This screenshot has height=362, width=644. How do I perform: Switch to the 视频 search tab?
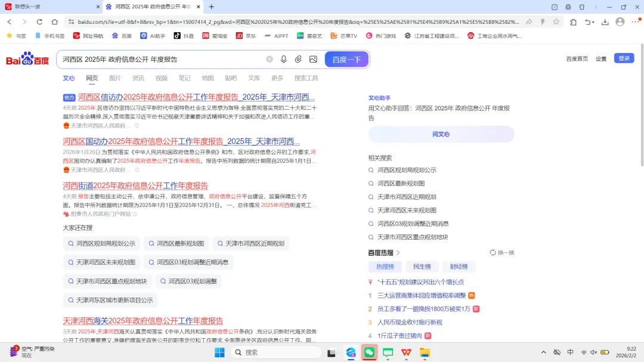click(x=162, y=78)
